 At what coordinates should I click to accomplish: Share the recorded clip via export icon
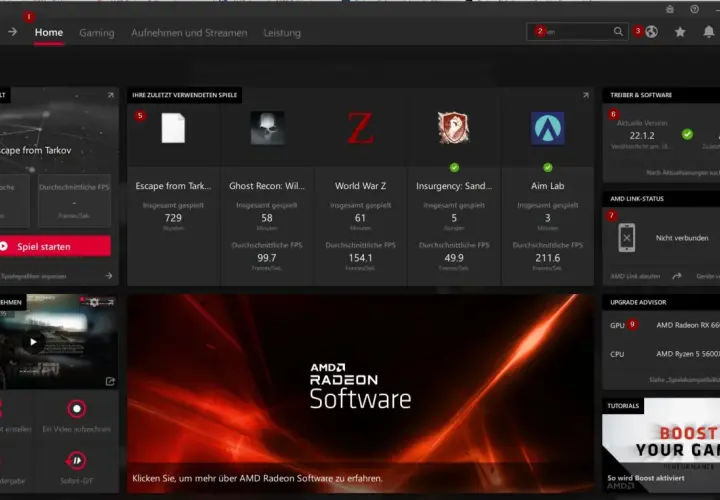[x=110, y=381]
